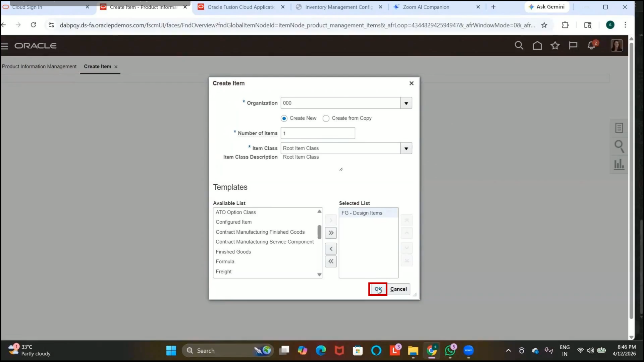Image resolution: width=644 pixels, height=362 pixels.
Task: Switch to Inventory Management Config tab
Action: (x=339, y=7)
